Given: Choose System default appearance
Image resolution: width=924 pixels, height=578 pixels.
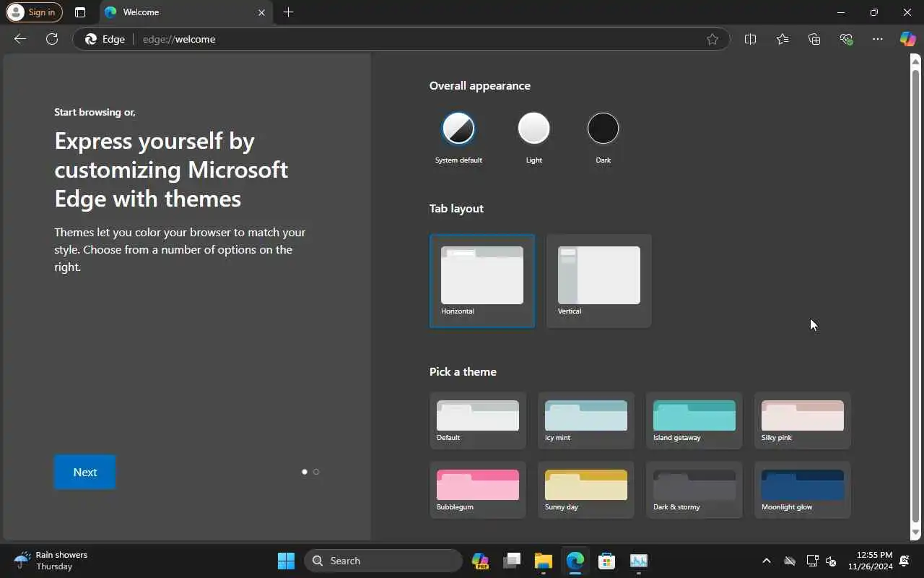Looking at the screenshot, I should click(458, 129).
